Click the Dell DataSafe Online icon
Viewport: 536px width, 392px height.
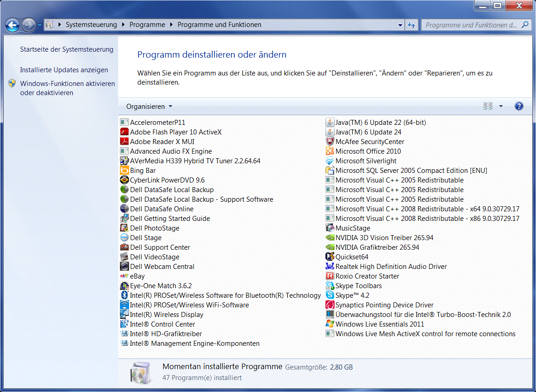[x=125, y=209]
